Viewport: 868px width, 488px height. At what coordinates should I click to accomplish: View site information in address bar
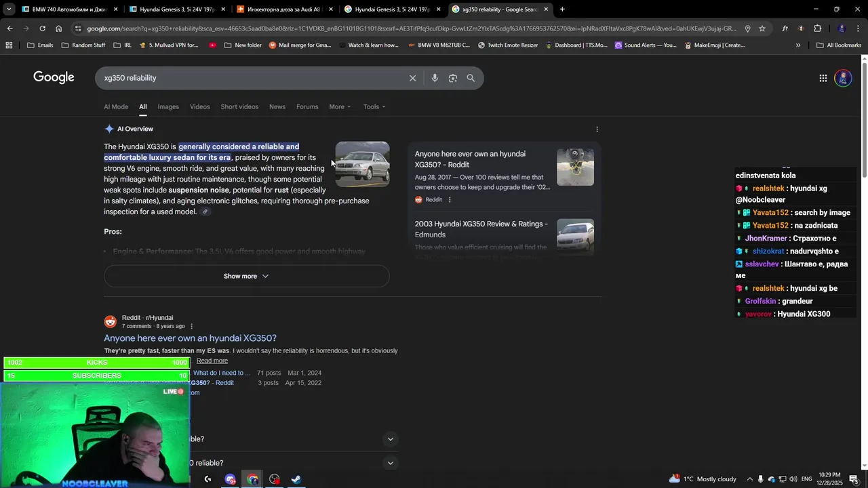pos(78,28)
